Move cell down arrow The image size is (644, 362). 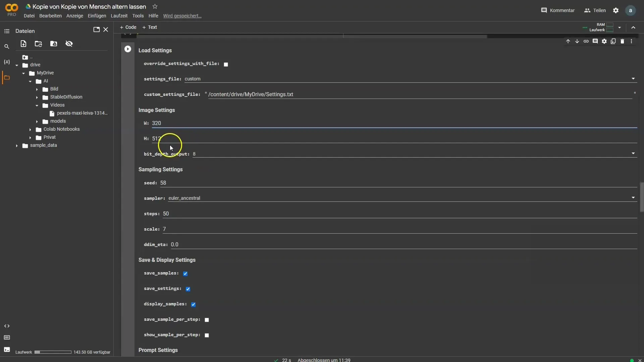[577, 41]
